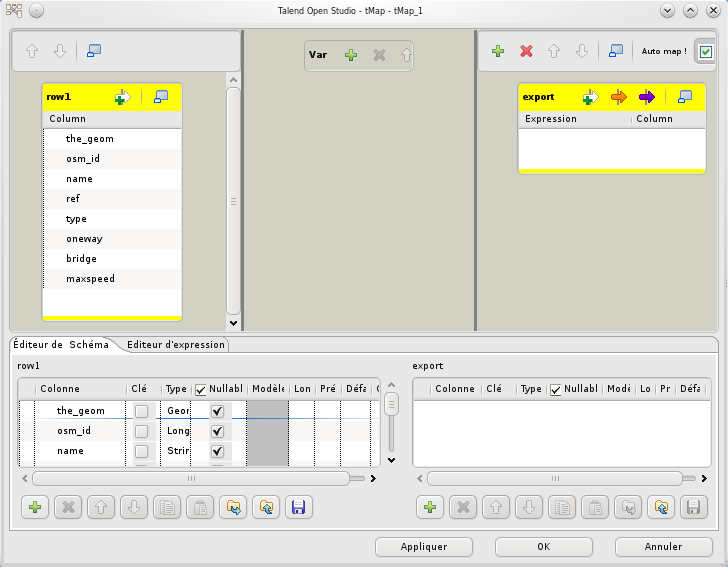Uncheck Nullable for the osm_id row
The image size is (728, 567).
(217, 431)
